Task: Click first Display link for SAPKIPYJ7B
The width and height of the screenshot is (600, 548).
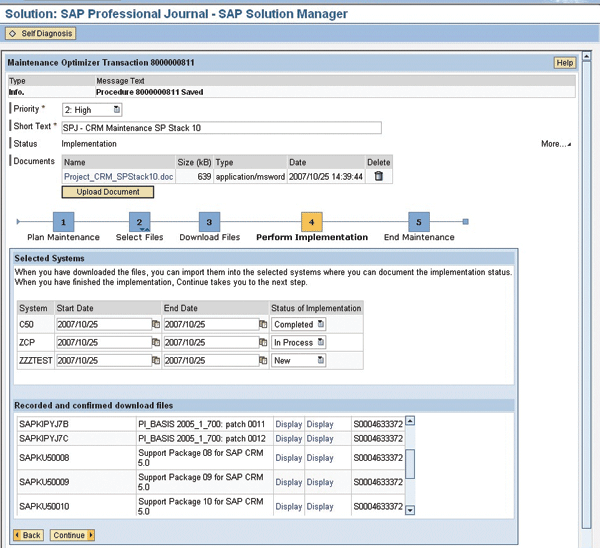Action: (x=289, y=424)
